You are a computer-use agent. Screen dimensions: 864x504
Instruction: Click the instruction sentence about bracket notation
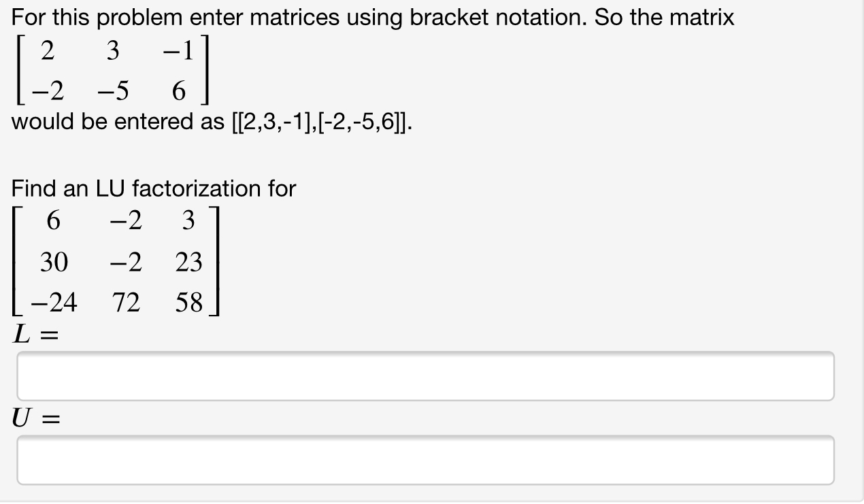tap(371, 17)
